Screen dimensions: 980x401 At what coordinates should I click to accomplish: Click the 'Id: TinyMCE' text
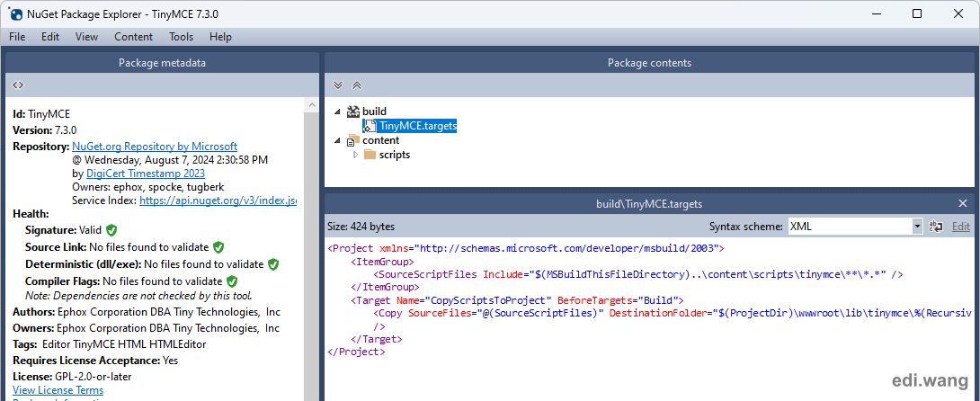click(x=41, y=114)
